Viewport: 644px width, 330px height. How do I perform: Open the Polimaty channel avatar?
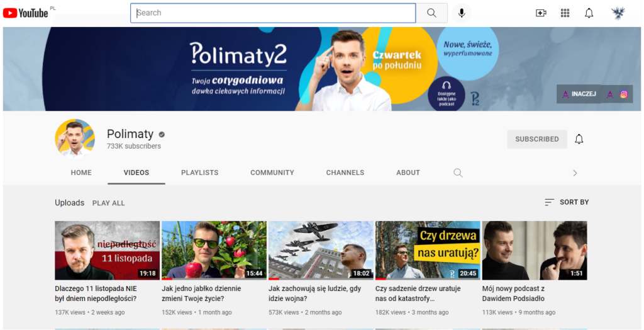[x=75, y=139]
